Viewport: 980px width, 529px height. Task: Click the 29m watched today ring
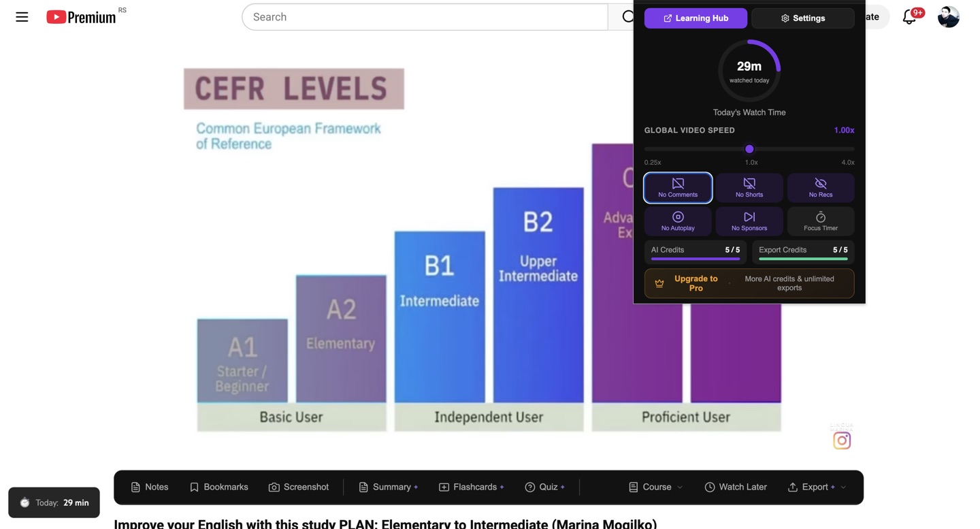pos(749,71)
